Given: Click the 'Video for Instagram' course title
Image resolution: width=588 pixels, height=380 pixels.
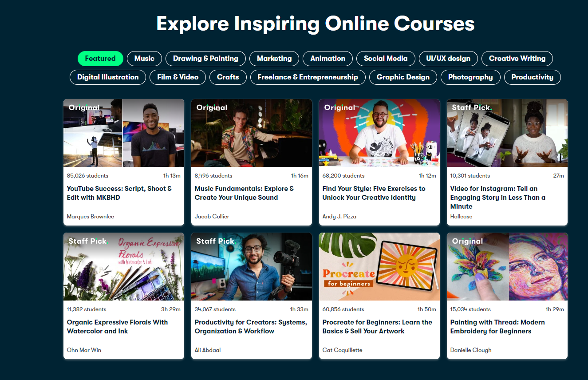Looking at the screenshot, I should point(498,198).
